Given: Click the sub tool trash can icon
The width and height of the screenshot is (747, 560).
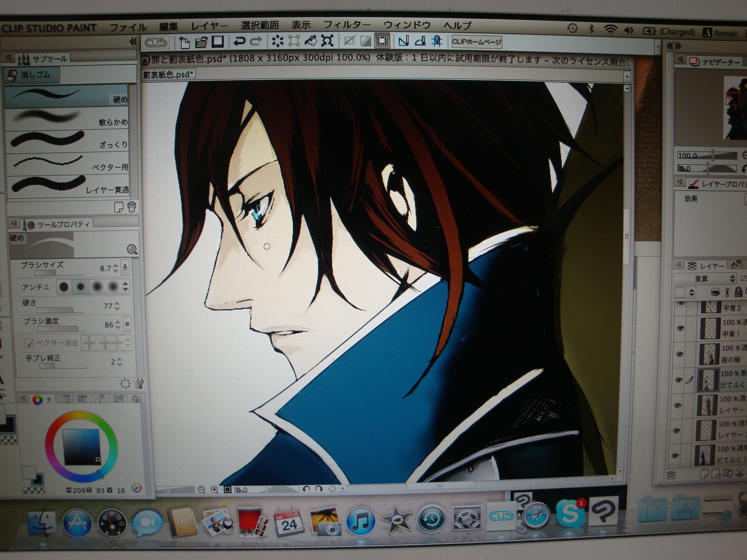Looking at the screenshot, I should 132,207.
